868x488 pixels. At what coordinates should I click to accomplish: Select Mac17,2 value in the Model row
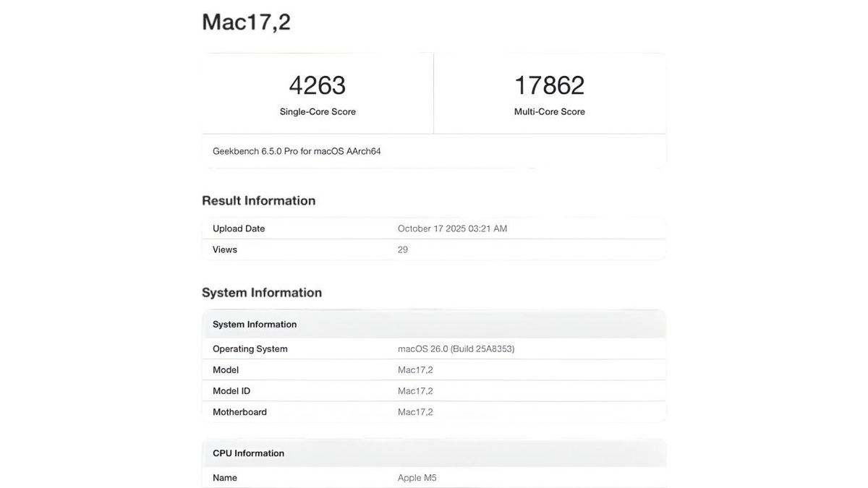pos(415,369)
